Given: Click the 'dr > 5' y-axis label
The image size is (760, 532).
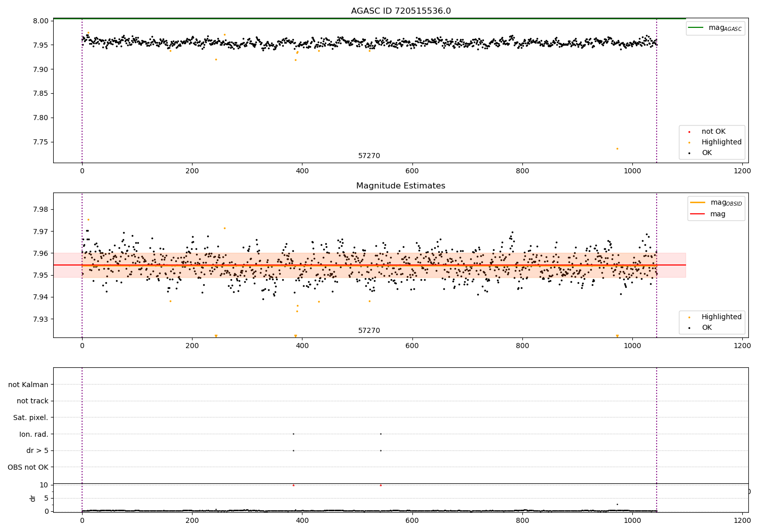Looking at the screenshot, I should tap(37, 450).
